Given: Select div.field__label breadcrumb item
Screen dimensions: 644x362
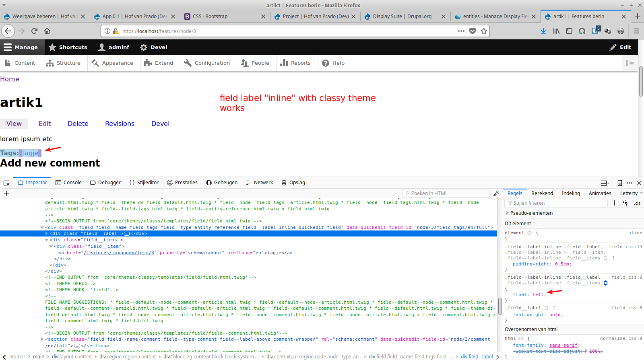Looking at the screenshot, I should (x=477, y=357).
